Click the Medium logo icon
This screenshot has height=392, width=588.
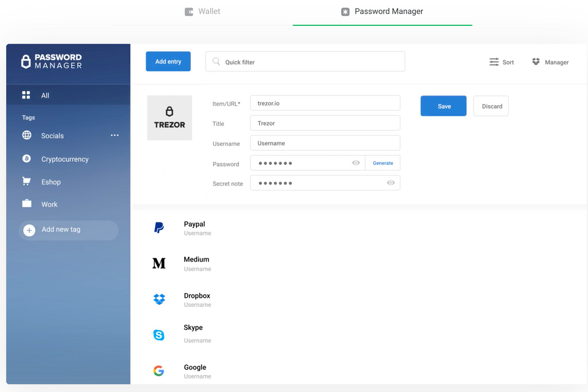pos(159,263)
